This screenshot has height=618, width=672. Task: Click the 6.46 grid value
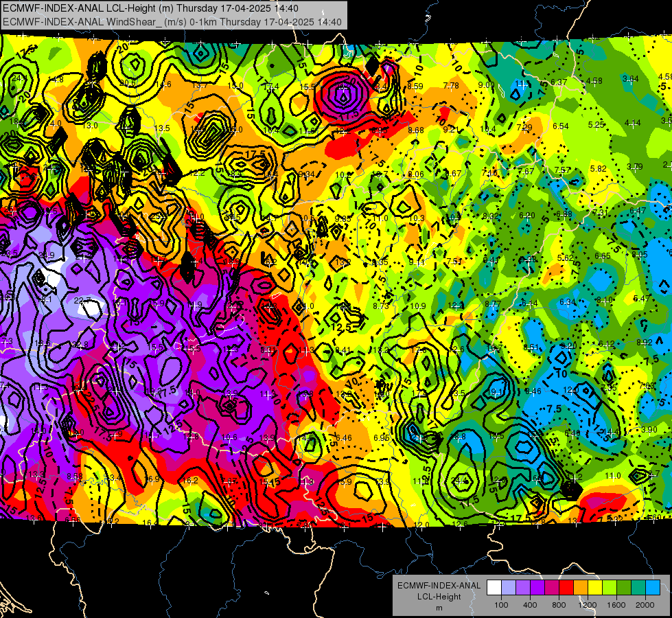click(x=344, y=438)
